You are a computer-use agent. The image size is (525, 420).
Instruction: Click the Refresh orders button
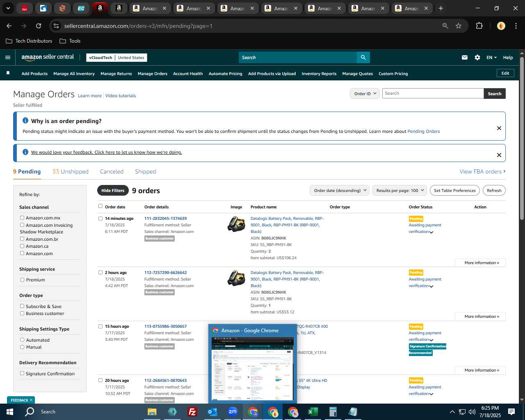(494, 190)
